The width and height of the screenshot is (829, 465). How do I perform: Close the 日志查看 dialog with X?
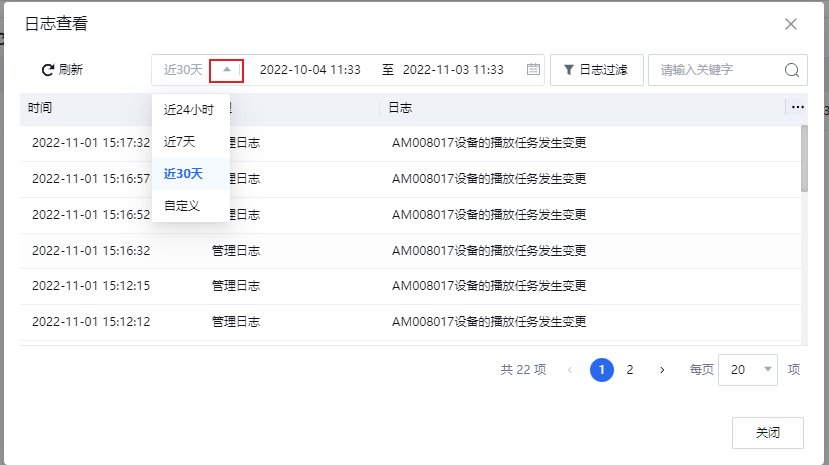tap(791, 24)
